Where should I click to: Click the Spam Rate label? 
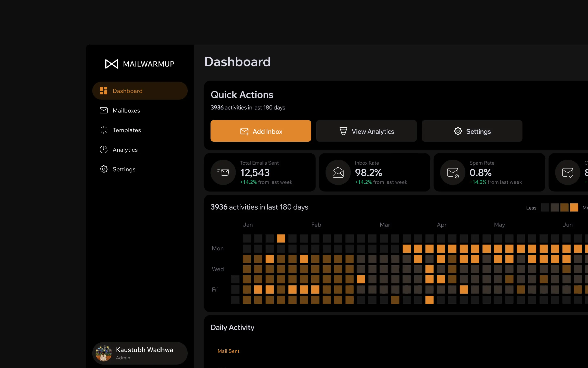[482, 163]
